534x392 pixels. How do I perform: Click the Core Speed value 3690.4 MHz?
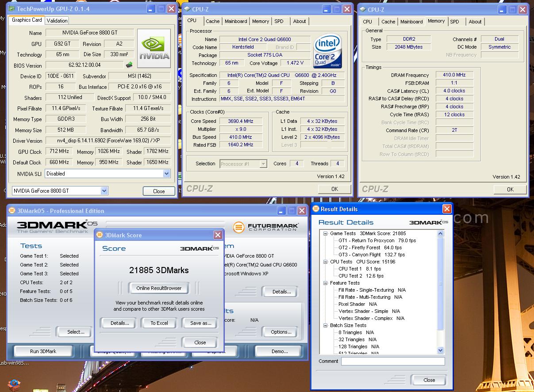(240, 121)
